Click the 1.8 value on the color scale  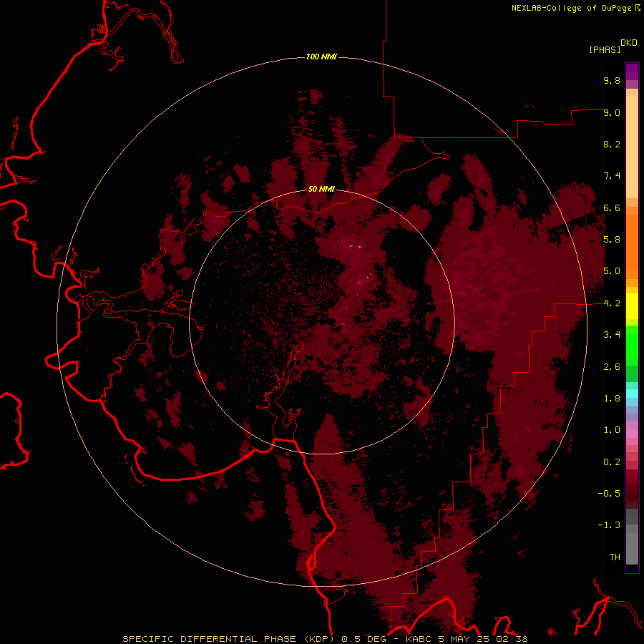pyautogui.click(x=612, y=399)
